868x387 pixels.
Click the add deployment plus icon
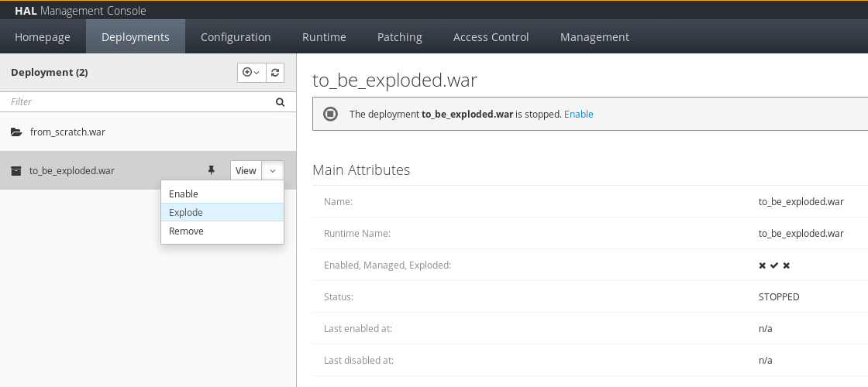point(247,73)
